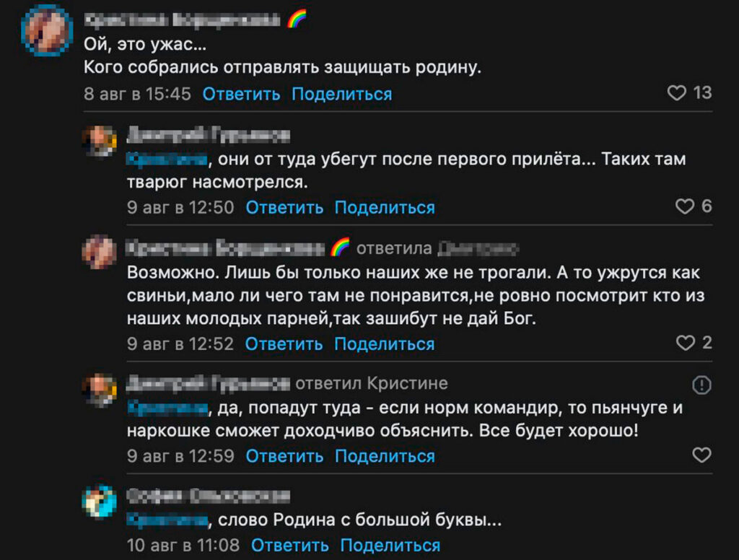Click the blue mention in the last comment
Viewport: 739px width, 560px height.
167,520
